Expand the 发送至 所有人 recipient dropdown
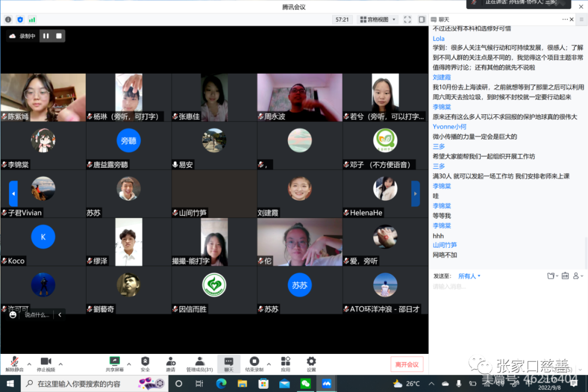Viewport: 588px width, 392px height. tap(469, 276)
